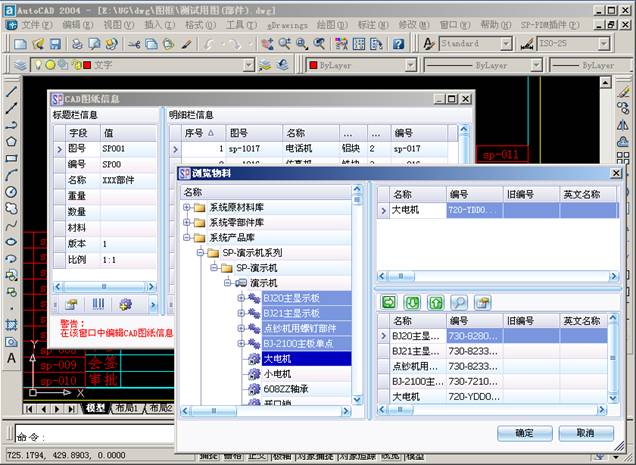Toggle 对象追踪 in the status bar
The width and height of the screenshot is (636, 465).
pyautogui.click(x=357, y=457)
